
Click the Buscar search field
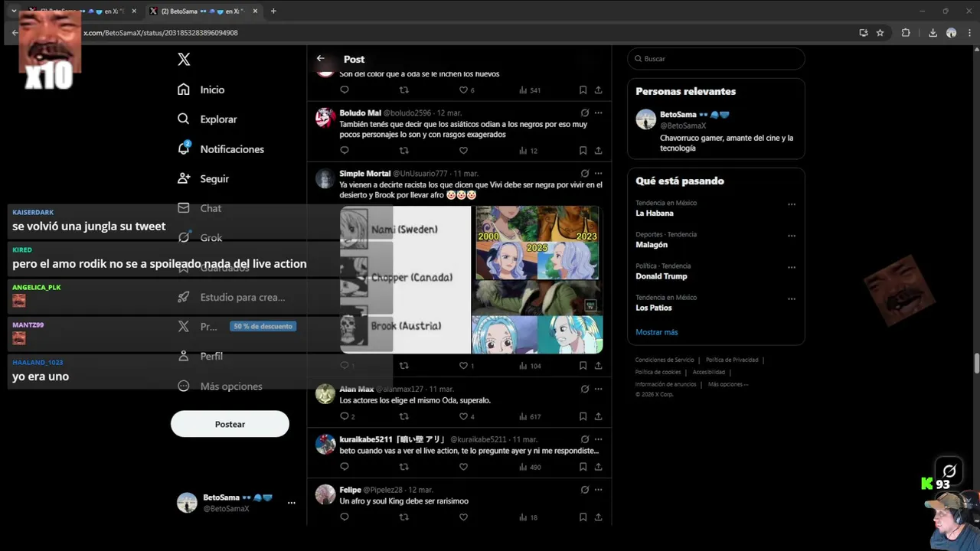(x=716, y=59)
